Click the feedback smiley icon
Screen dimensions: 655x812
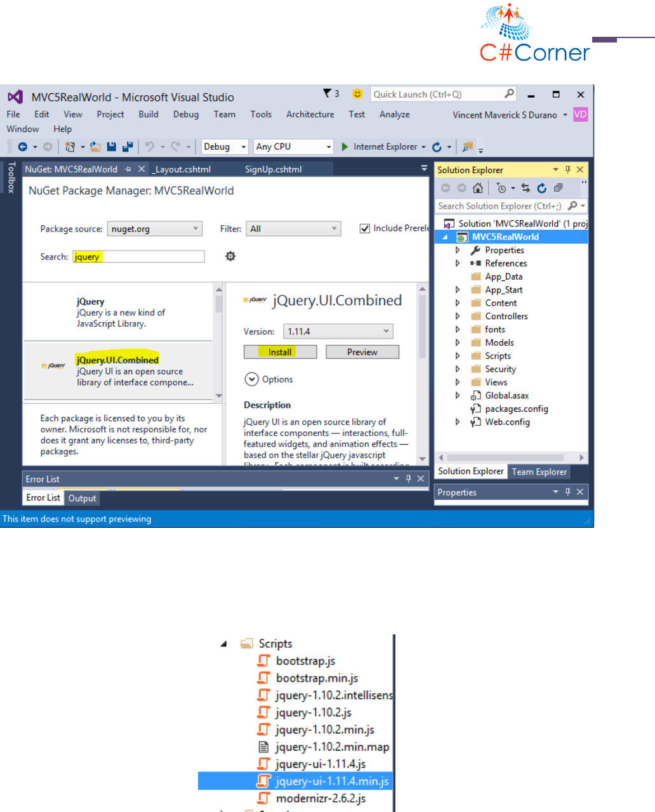click(x=357, y=94)
